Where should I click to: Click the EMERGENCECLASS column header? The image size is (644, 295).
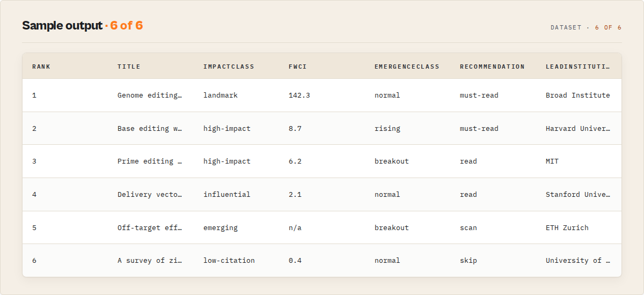407,67
